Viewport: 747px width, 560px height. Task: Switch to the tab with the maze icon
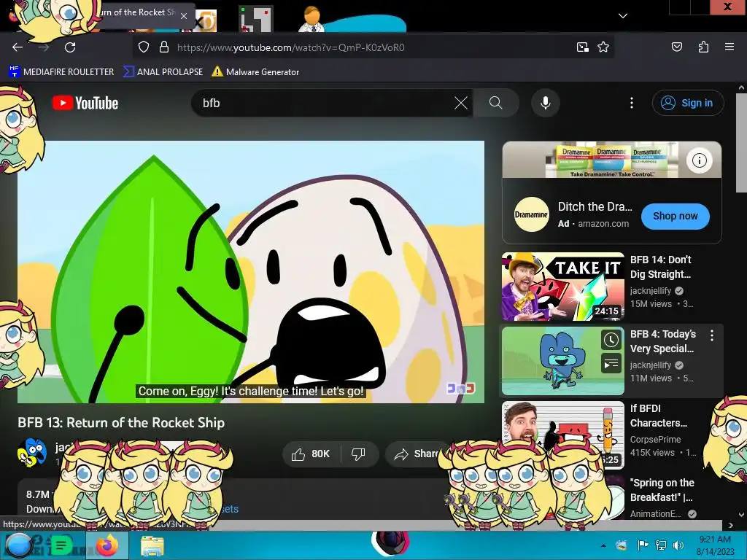coord(256,19)
